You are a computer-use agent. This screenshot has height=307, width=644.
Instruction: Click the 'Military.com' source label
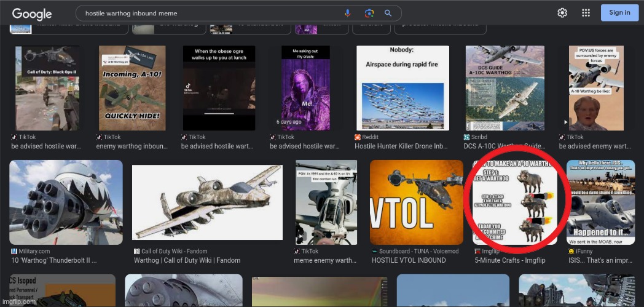34,251
